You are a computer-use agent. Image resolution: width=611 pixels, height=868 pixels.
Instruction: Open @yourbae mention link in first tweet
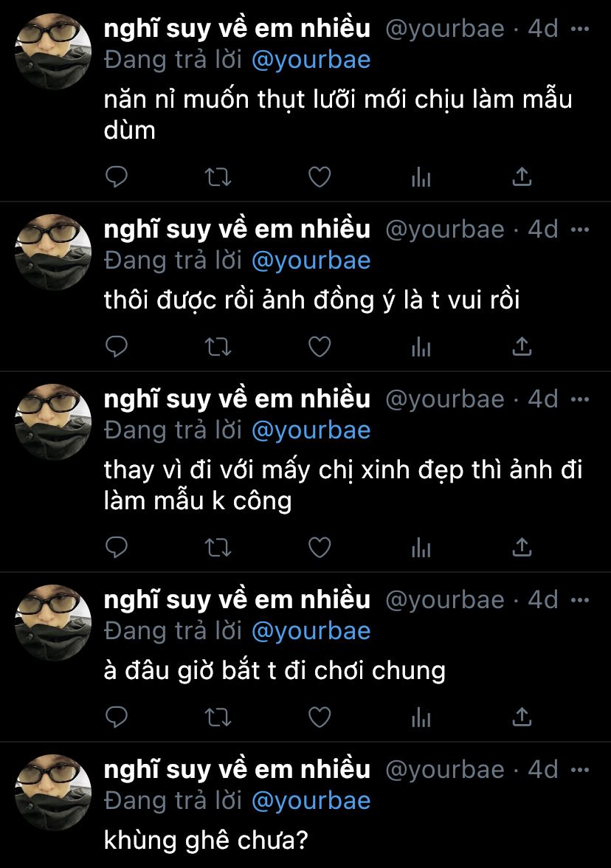pos(311,60)
